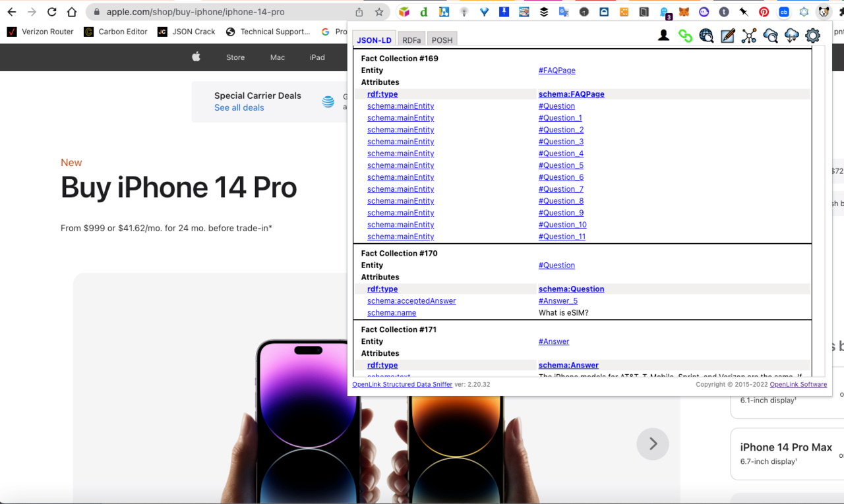The width and height of the screenshot is (844, 504).
Task: Open the sniffer's user profile icon
Action: [x=664, y=36]
